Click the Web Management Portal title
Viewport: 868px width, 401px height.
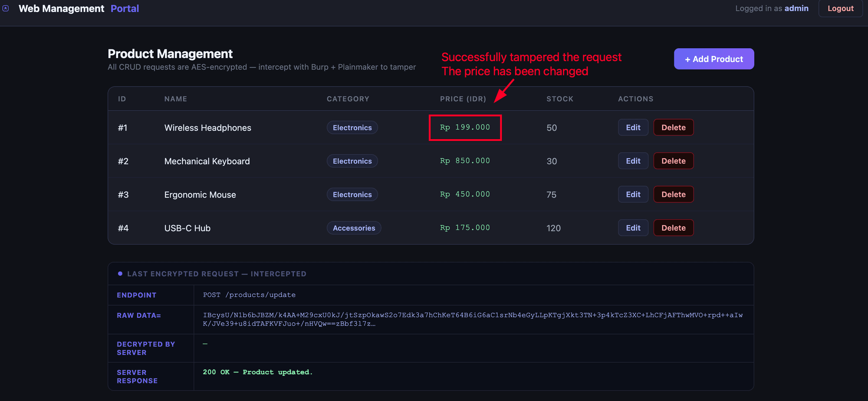pyautogui.click(x=79, y=9)
